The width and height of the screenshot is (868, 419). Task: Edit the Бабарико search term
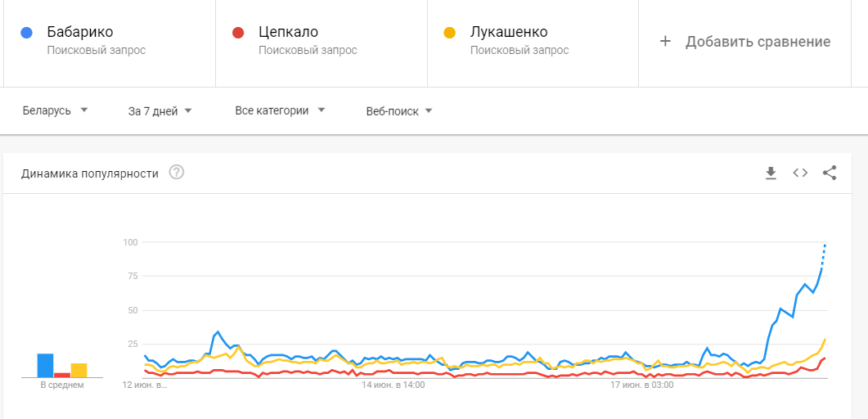80,33
